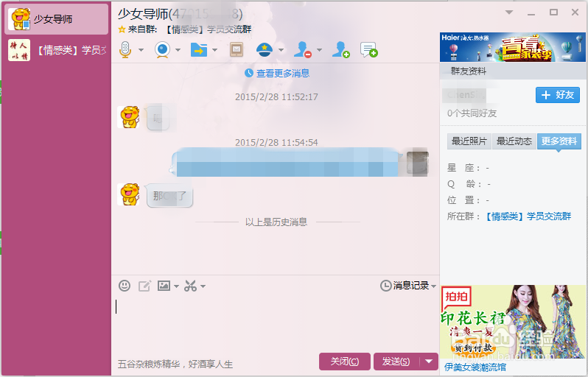Start a video call with webcam icon

[x=162, y=49]
